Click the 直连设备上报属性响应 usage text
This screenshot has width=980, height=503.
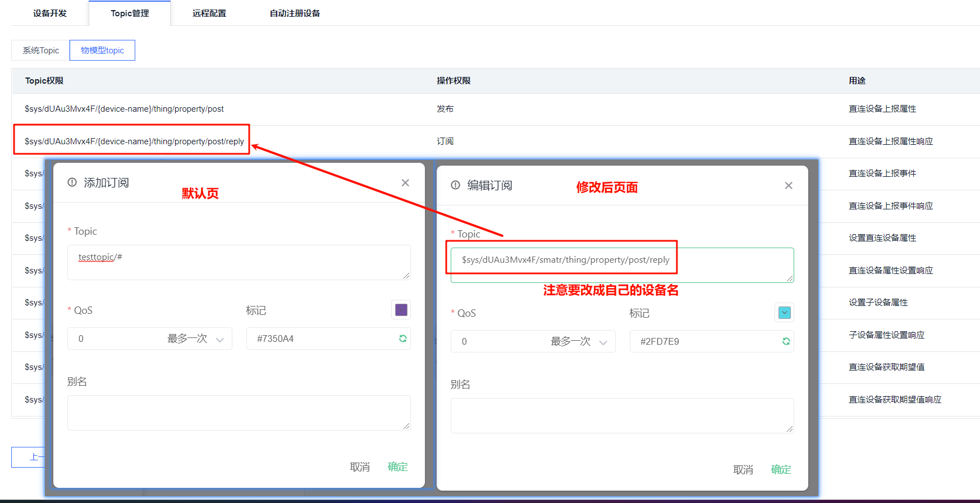[x=891, y=141]
